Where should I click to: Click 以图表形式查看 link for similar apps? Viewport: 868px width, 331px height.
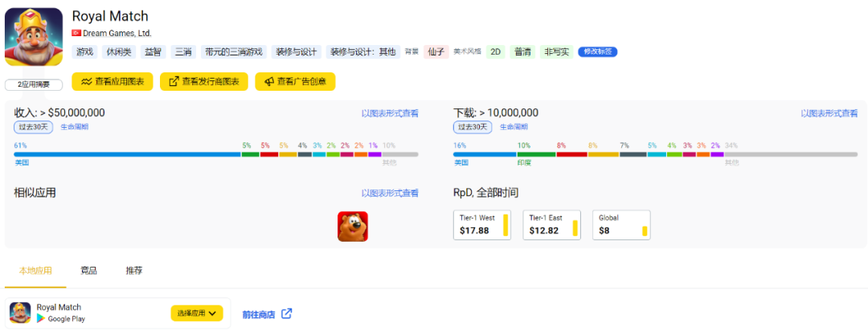pyautogui.click(x=391, y=193)
